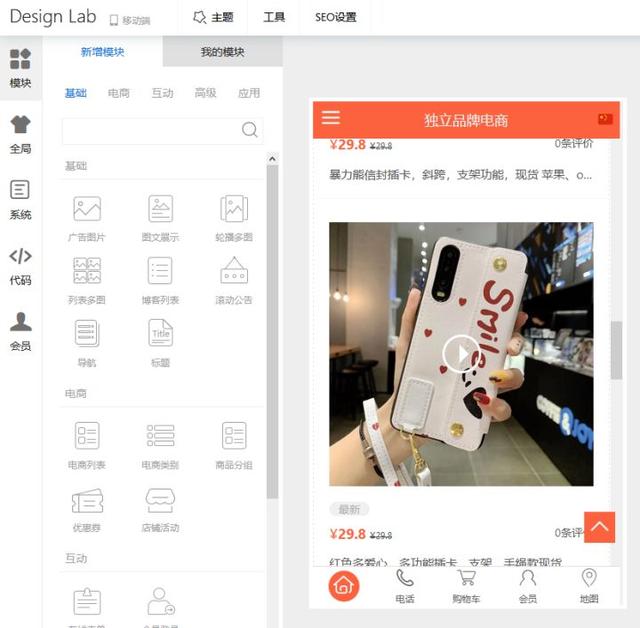Open the 主题 theme menu
The height and width of the screenshot is (628, 640).
click(213, 17)
